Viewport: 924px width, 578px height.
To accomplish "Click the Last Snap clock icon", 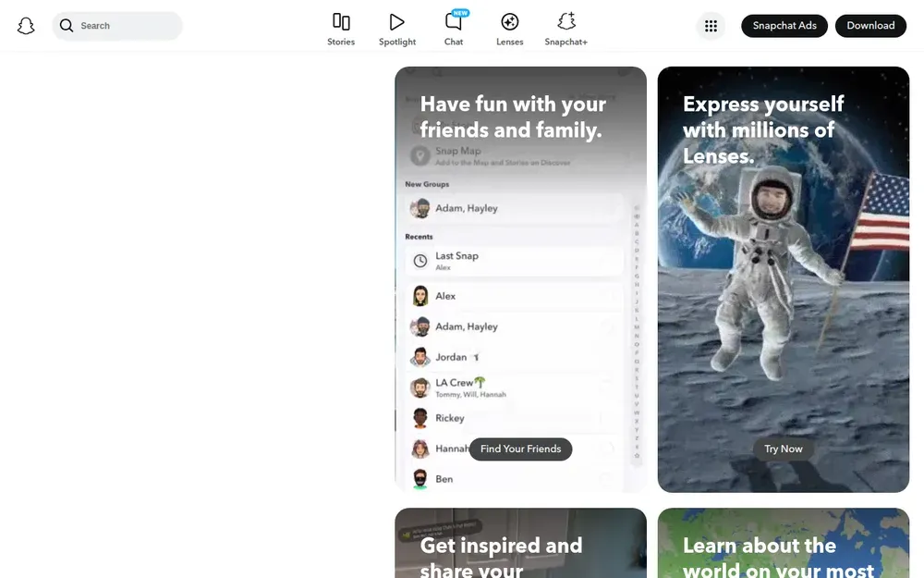I will click(x=420, y=261).
